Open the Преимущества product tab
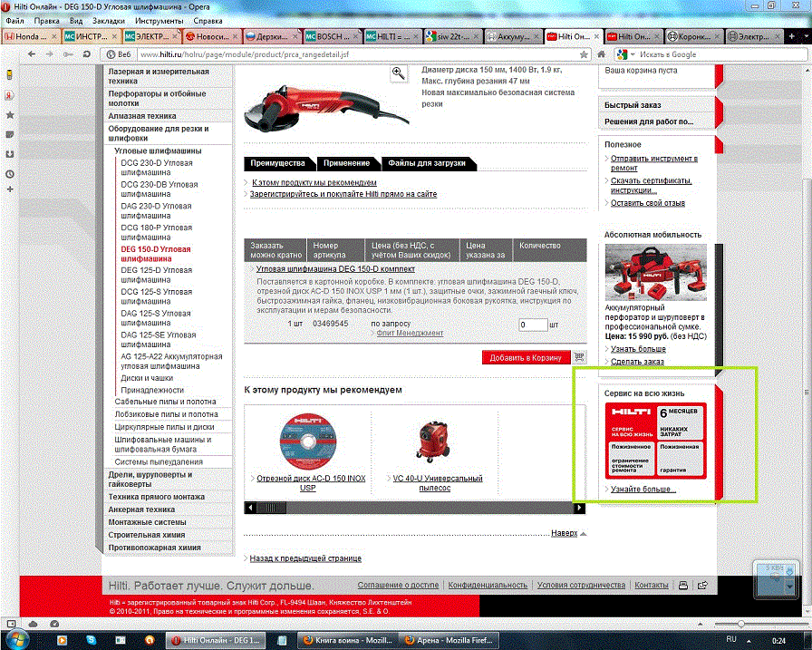Viewport: 812px width, 650px height. (277, 163)
